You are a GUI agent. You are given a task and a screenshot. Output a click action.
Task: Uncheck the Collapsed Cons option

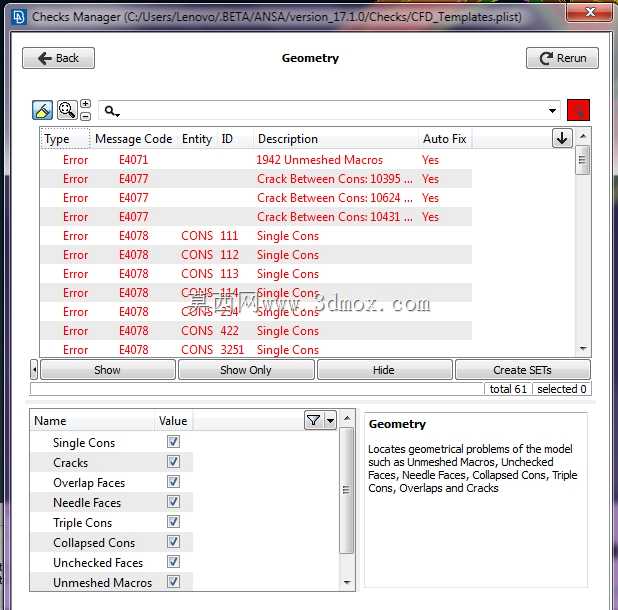pyautogui.click(x=173, y=541)
